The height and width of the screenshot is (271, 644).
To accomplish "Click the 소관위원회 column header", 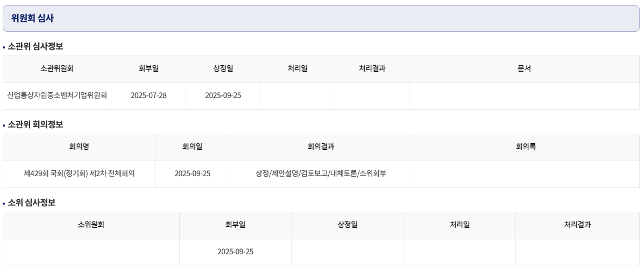I will click(57, 69).
